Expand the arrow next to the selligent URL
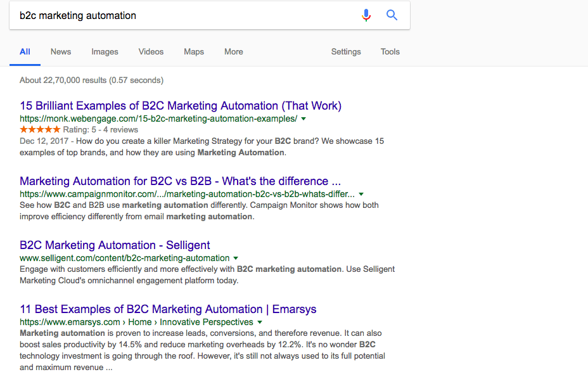The image size is (588, 372). pos(236,259)
